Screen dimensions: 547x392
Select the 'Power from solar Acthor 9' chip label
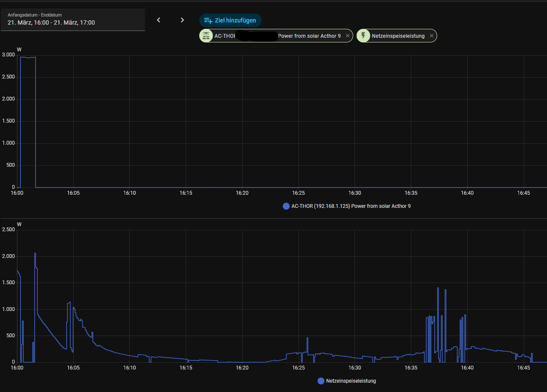tap(309, 36)
